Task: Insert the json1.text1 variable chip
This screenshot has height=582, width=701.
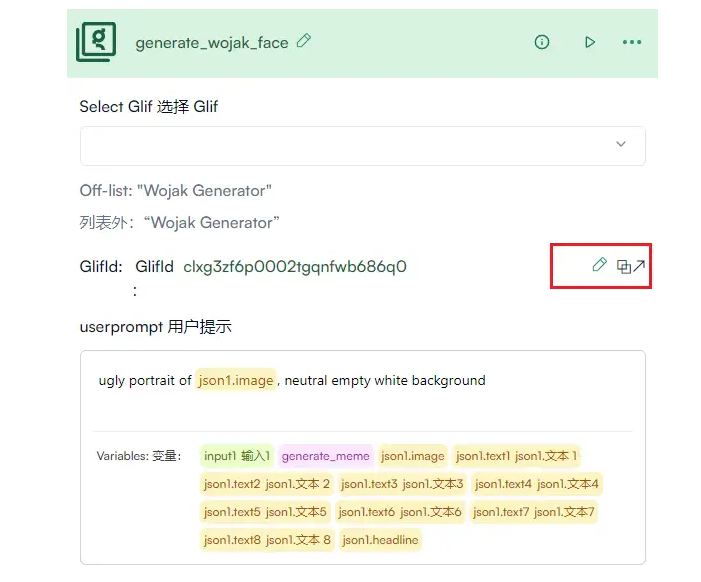Action: tap(516, 456)
